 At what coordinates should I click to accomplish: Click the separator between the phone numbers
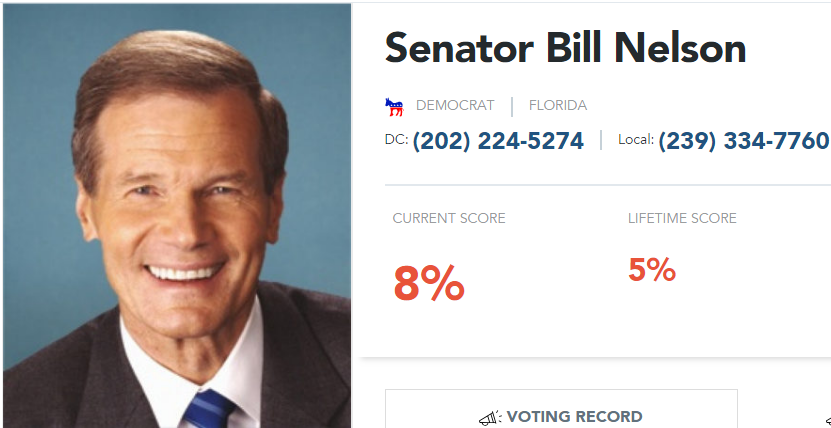[601, 141]
